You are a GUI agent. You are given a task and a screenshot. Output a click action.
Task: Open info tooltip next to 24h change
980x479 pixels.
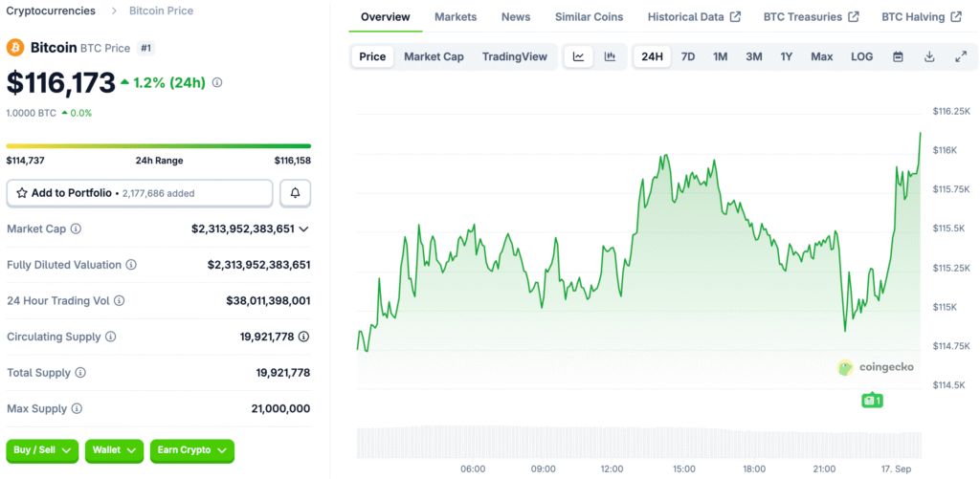click(217, 82)
